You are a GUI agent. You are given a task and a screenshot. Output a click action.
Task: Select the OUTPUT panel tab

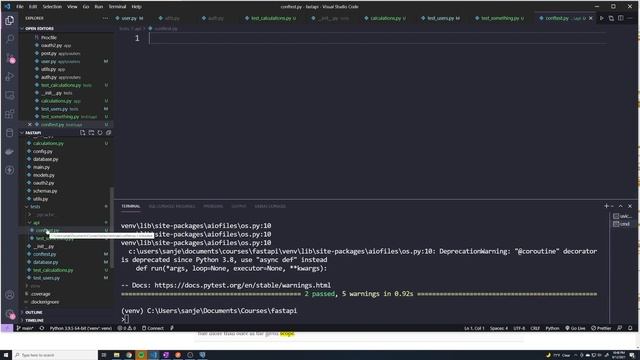point(239,206)
